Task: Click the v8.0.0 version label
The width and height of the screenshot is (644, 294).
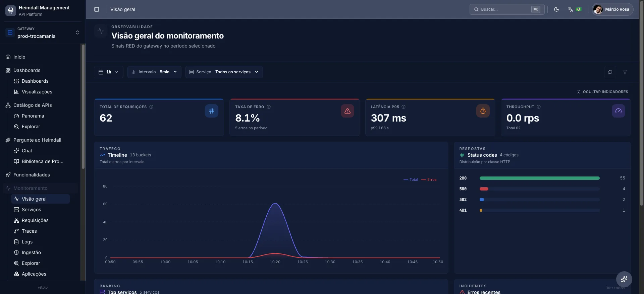Action: click(x=43, y=287)
